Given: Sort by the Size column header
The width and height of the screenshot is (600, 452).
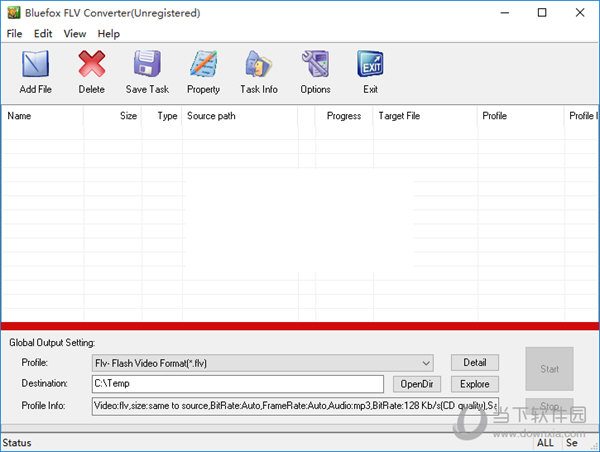Looking at the screenshot, I should coord(112,116).
